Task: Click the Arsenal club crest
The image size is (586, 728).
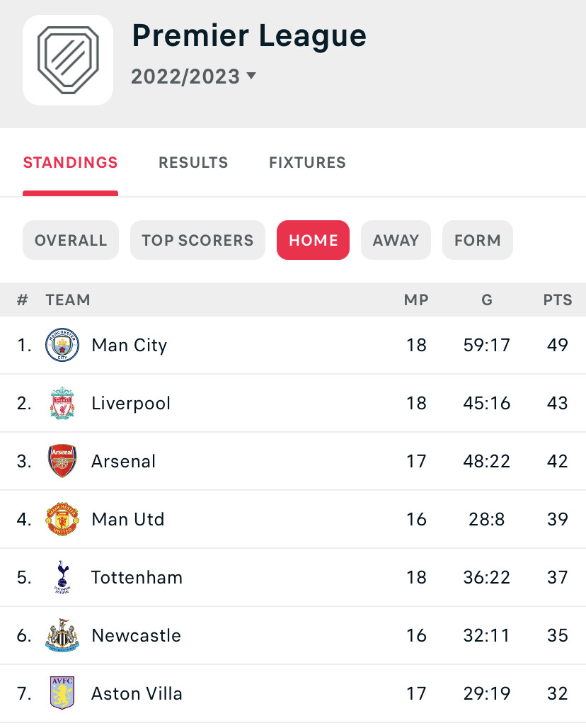Action: tap(62, 461)
